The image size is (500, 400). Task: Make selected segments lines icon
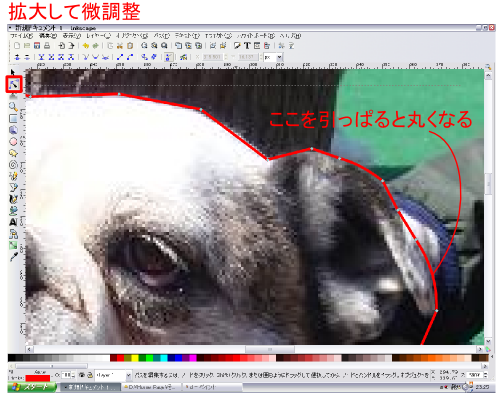tap(120, 57)
